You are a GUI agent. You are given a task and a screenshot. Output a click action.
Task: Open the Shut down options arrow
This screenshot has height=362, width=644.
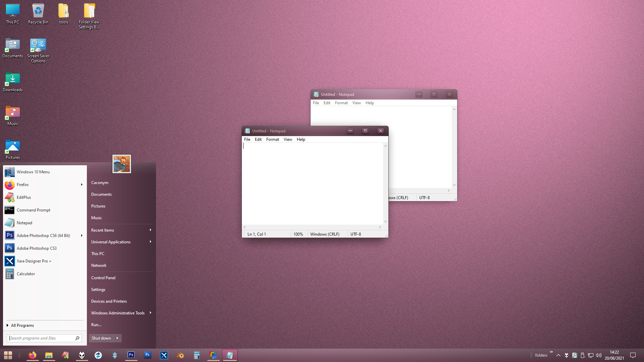click(x=117, y=338)
